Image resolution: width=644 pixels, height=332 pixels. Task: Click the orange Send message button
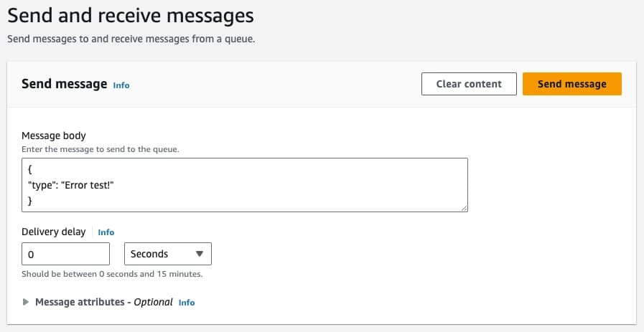pyautogui.click(x=571, y=84)
